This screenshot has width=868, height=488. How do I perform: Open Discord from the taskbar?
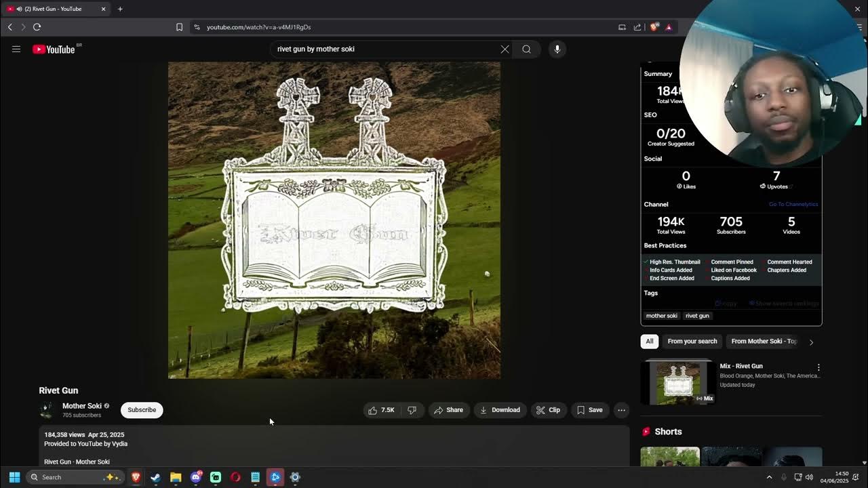[196, 477]
